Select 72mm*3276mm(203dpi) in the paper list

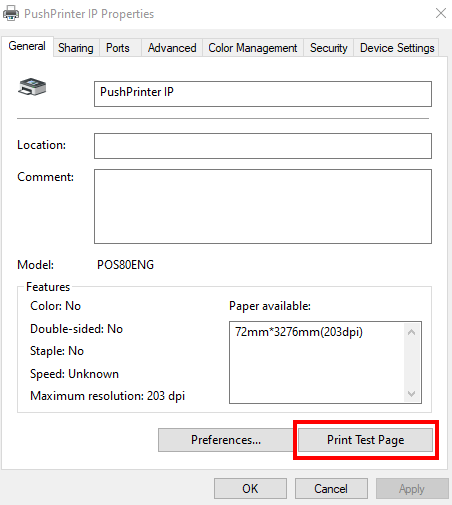coord(299,332)
